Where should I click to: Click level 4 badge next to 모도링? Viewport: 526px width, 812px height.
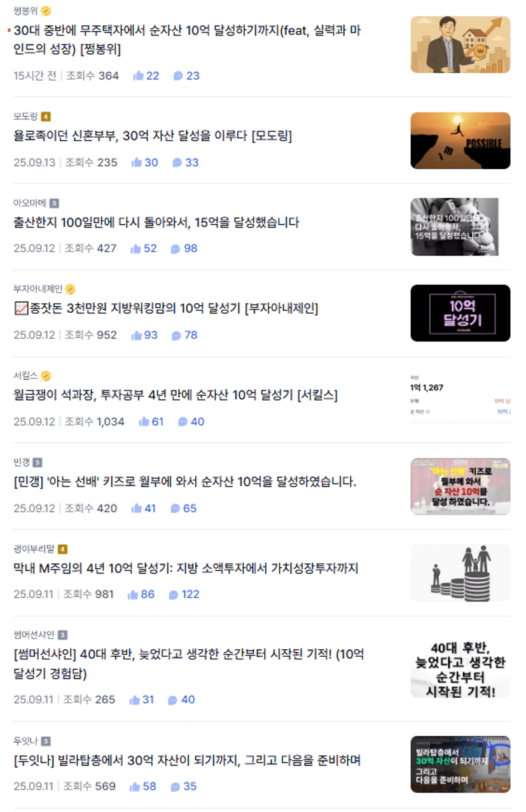(x=45, y=116)
